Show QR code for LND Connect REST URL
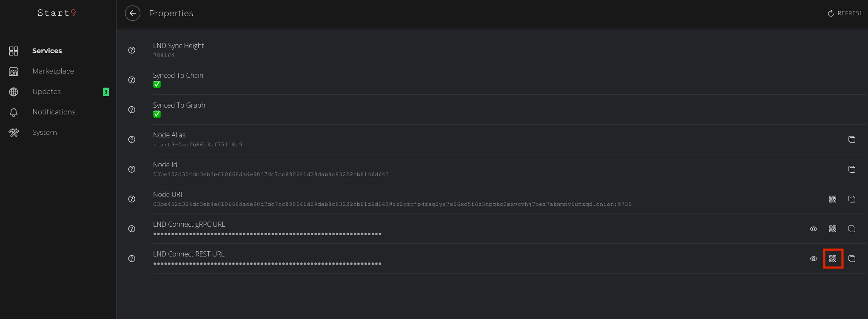The width and height of the screenshot is (868, 319). (833, 259)
